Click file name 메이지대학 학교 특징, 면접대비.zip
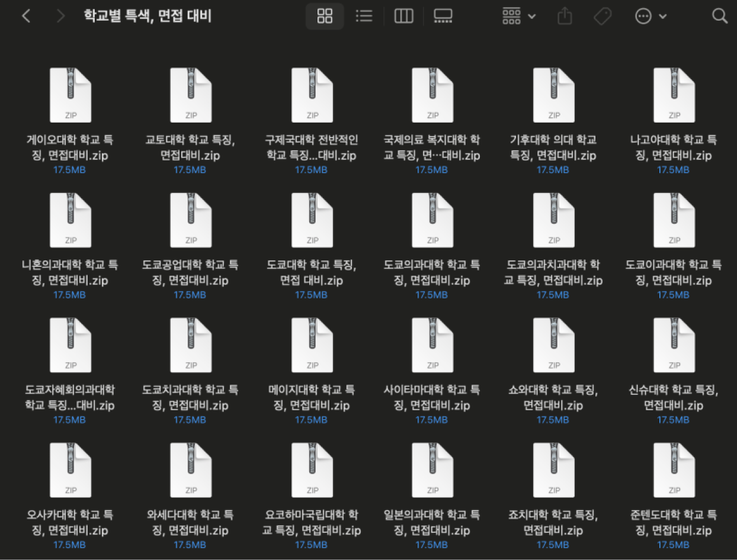Viewport: 737px width, 560px height. 312,398
